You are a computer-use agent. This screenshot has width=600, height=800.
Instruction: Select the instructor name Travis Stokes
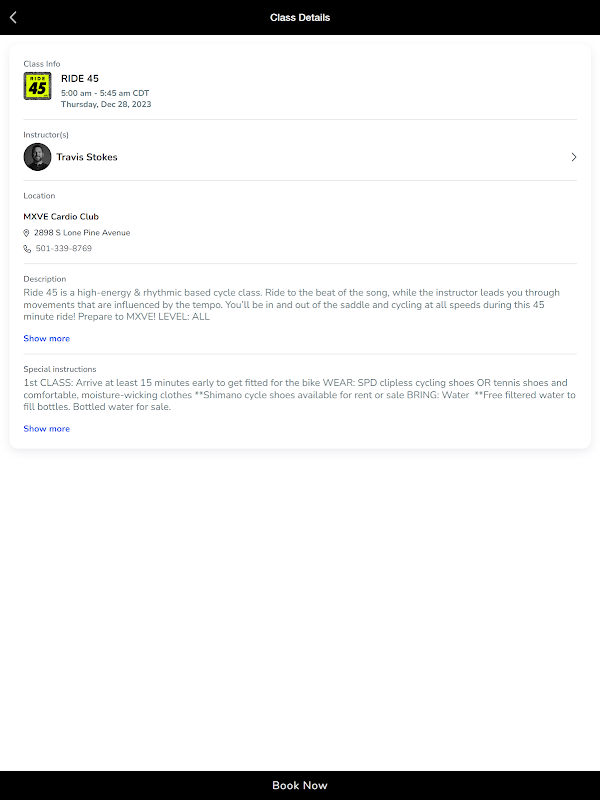pos(87,157)
